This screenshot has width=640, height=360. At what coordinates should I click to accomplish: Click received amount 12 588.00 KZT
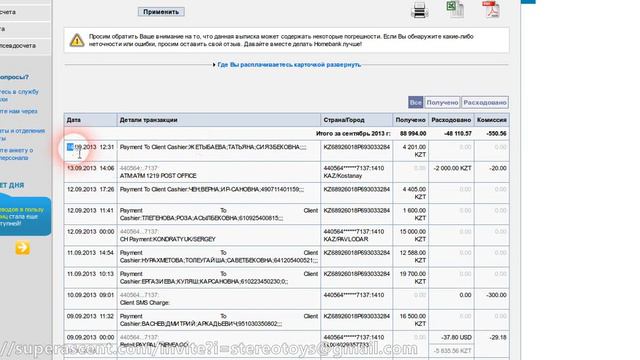[413, 257]
